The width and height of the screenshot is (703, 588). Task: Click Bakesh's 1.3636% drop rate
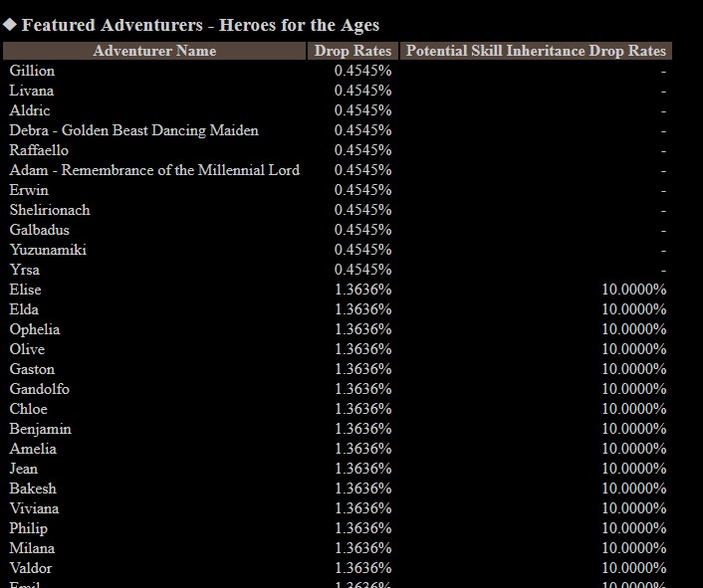tap(363, 489)
